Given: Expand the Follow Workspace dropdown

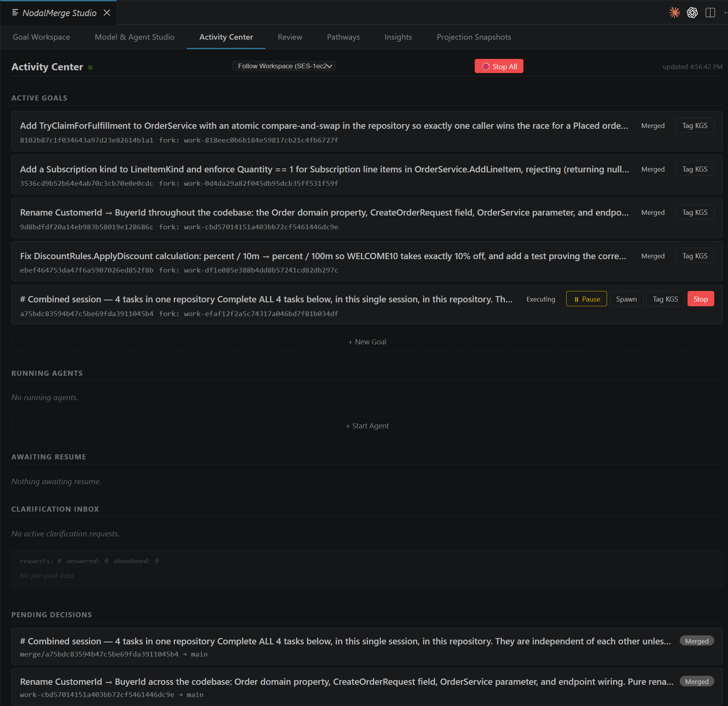Looking at the screenshot, I should click(284, 66).
